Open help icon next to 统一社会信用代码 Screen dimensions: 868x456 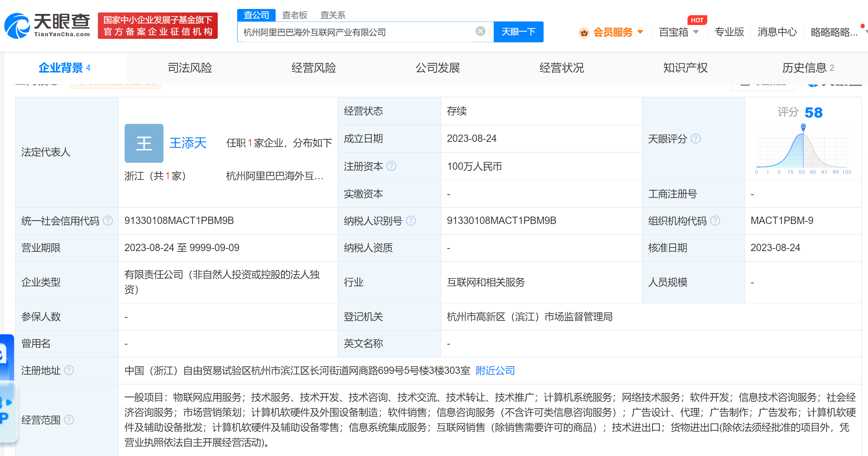[x=108, y=221]
